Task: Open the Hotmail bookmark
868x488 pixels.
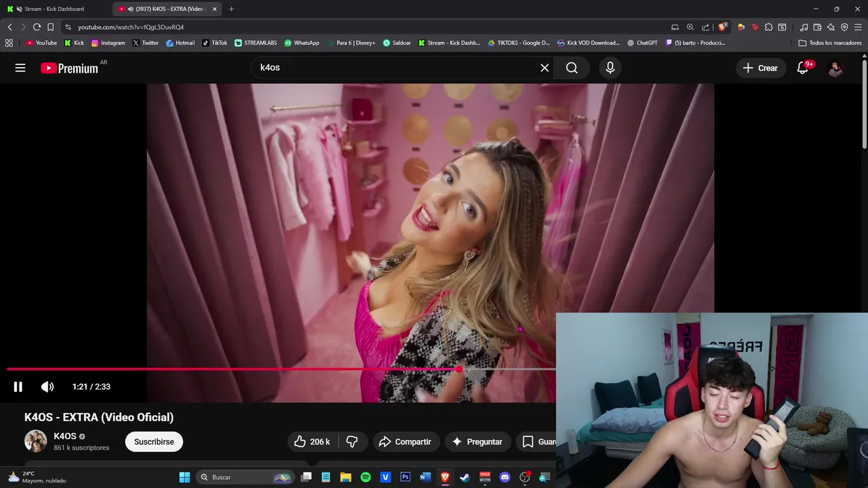Action: point(180,43)
